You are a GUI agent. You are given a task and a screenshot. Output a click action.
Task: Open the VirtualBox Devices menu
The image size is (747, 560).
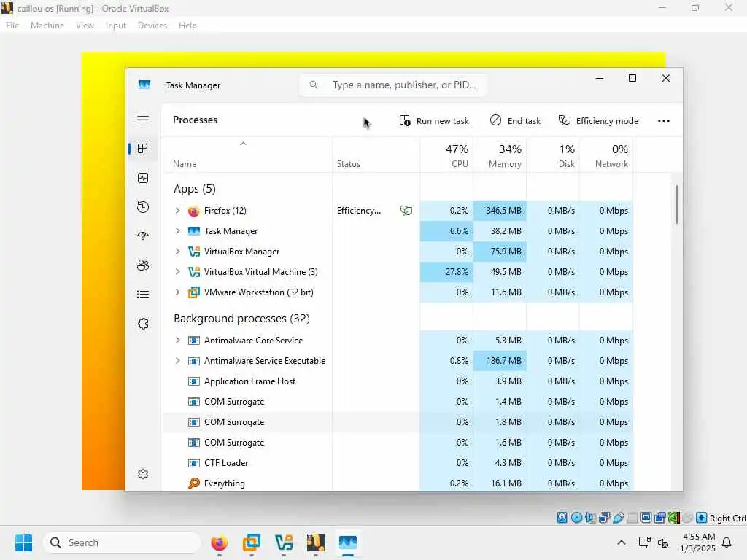click(x=152, y=26)
